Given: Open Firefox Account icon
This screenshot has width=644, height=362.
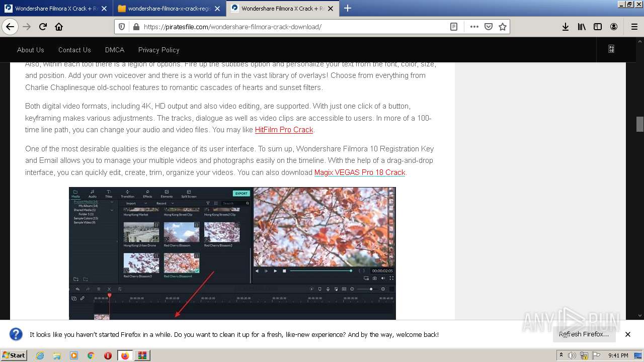Looking at the screenshot, I should coord(614,27).
